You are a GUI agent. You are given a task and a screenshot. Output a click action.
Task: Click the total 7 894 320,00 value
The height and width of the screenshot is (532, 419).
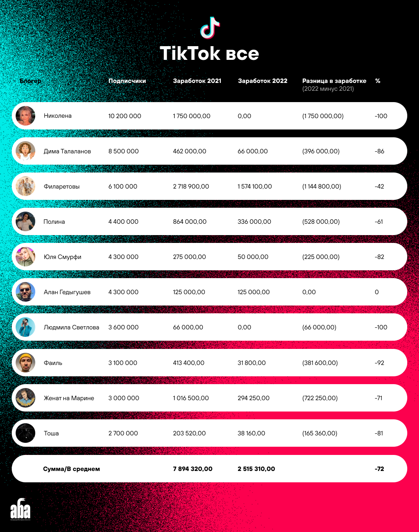tap(193, 469)
